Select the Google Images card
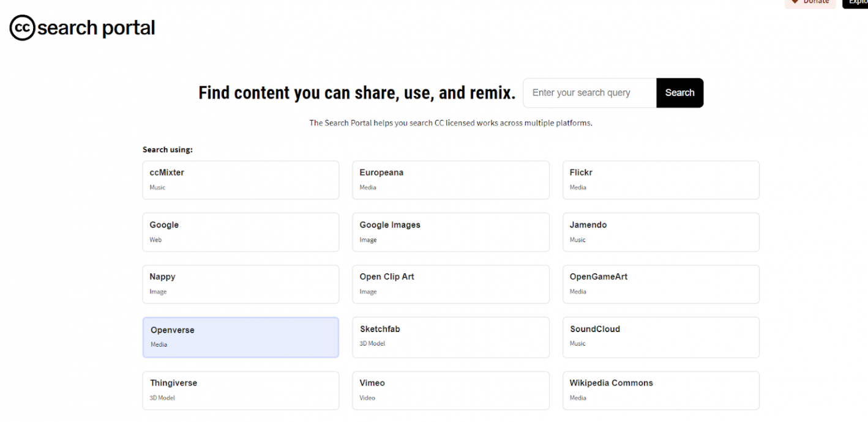 [x=451, y=232]
